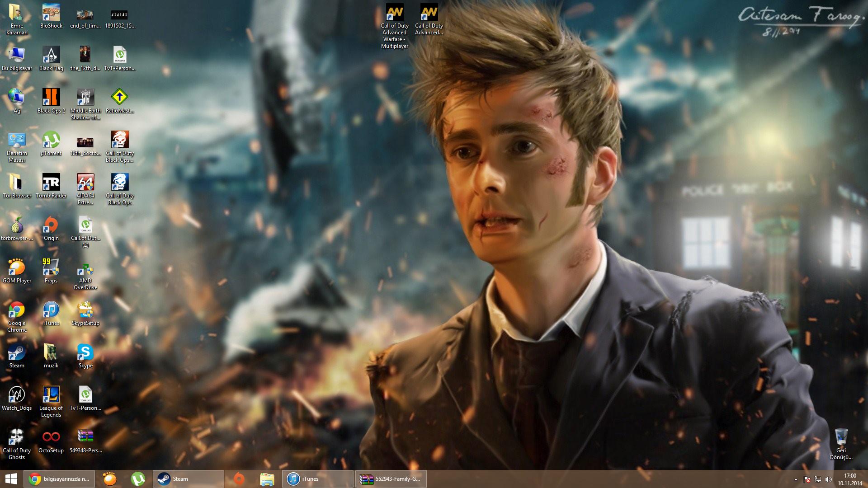Launch Google Chrome from the desktop

tap(17, 316)
